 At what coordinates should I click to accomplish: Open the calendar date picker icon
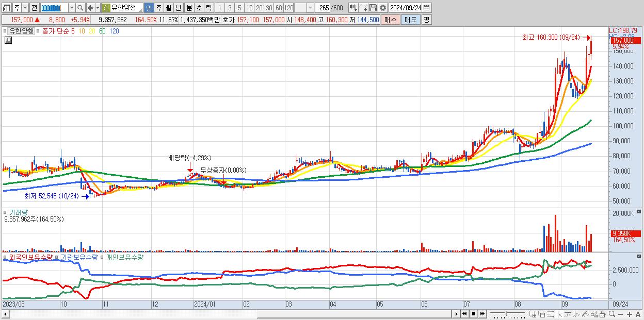click(x=427, y=8)
